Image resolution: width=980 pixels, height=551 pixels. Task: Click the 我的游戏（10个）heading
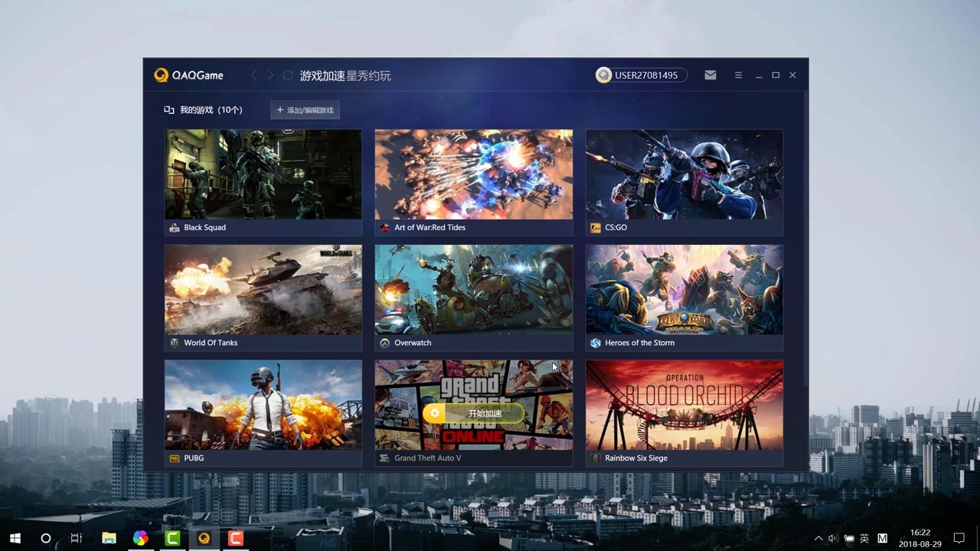click(x=211, y=110)
